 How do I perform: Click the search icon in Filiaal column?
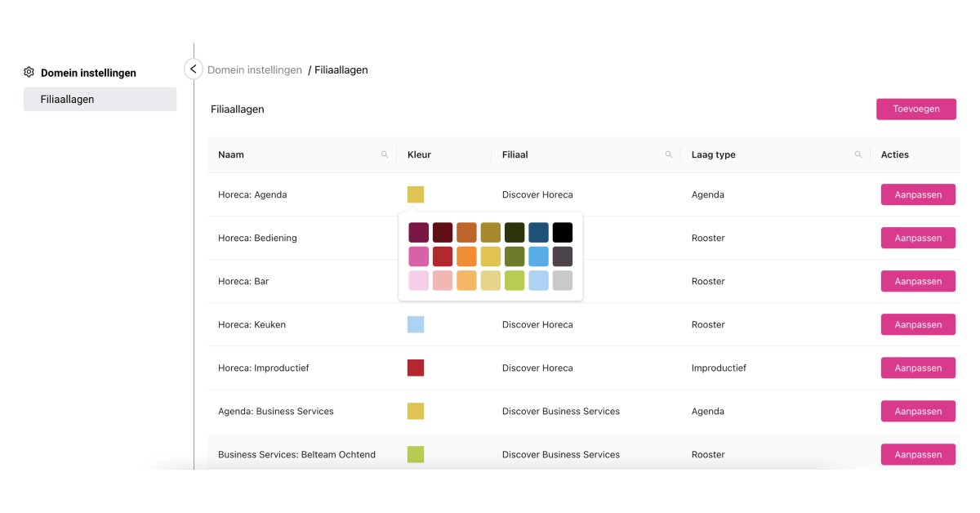(x=669, y=154)
